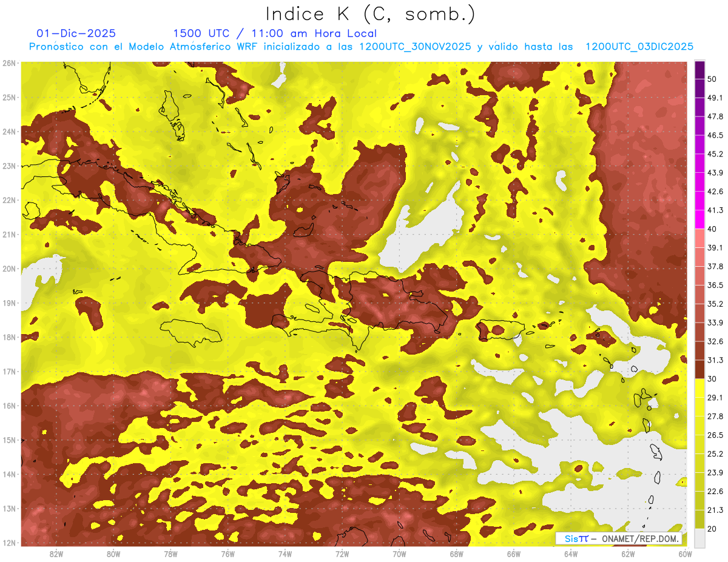728x562 pixels.
Task: Click the "37.8" colorbar value
Action: (x=715, y=266)
